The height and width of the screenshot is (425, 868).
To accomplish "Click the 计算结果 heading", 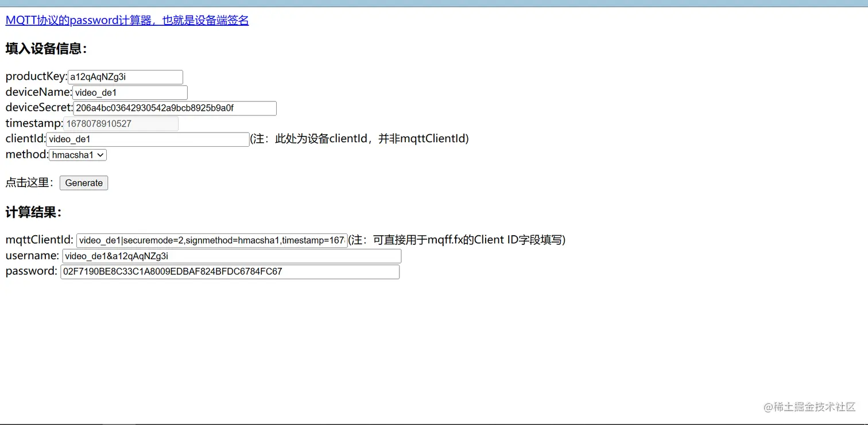I will pos(33,212).
